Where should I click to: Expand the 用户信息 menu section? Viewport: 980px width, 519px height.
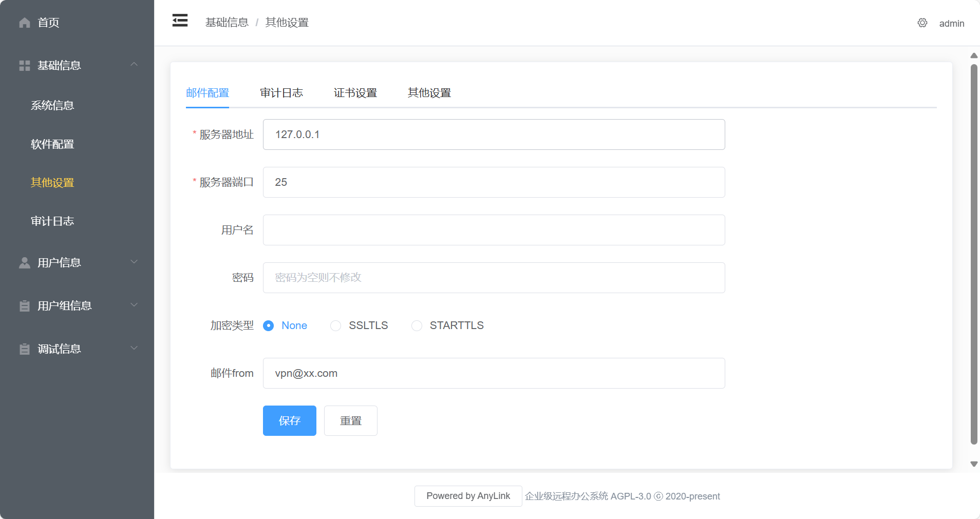coord(134,262)
